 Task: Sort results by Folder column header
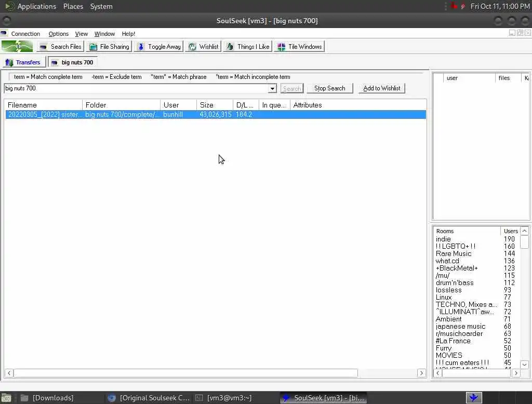(x=121, y=105)
